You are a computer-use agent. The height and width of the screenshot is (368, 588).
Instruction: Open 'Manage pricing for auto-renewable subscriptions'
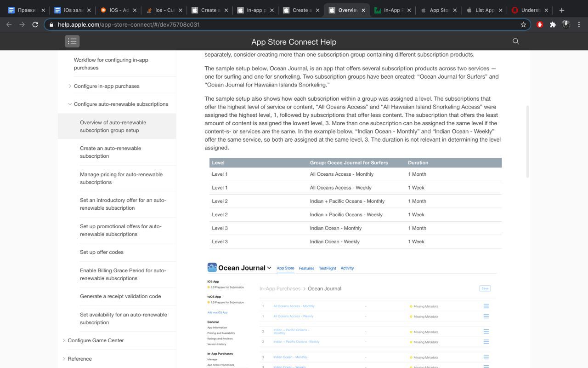pos(121,178)
